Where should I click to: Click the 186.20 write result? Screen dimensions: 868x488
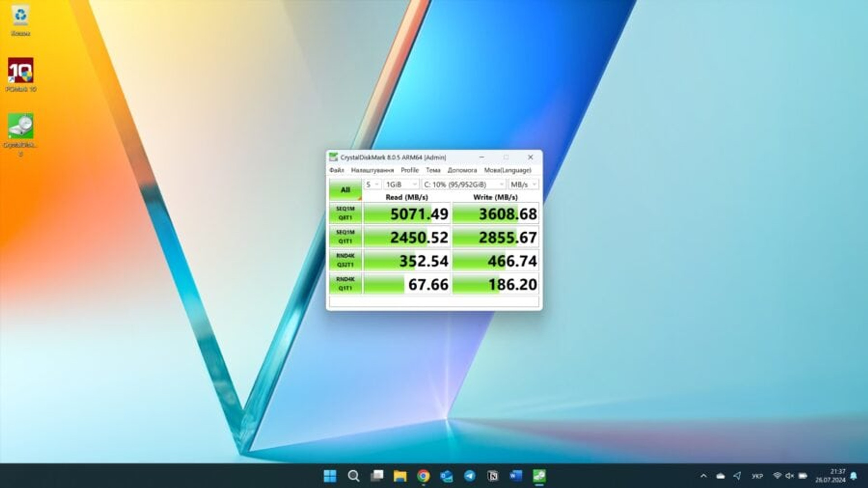[x=495, y=284]
